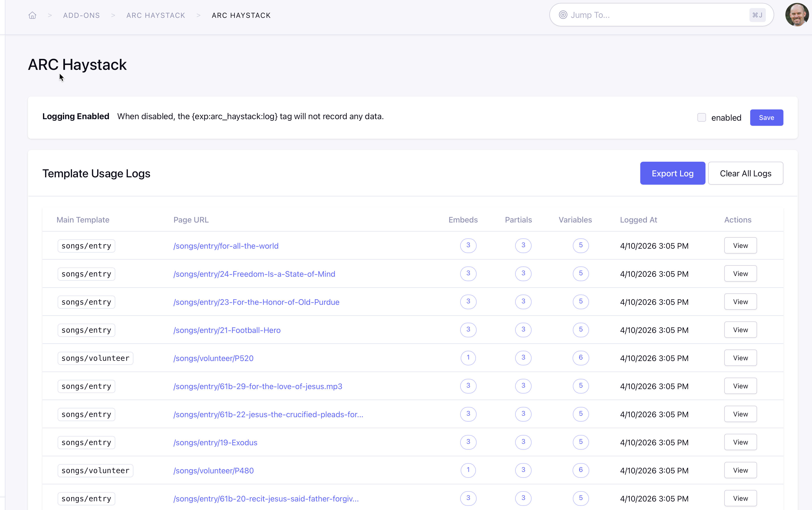The width and height of the screenshot is (812, 510).
Task: Click the Logged At column header
Action: (638, 220)
